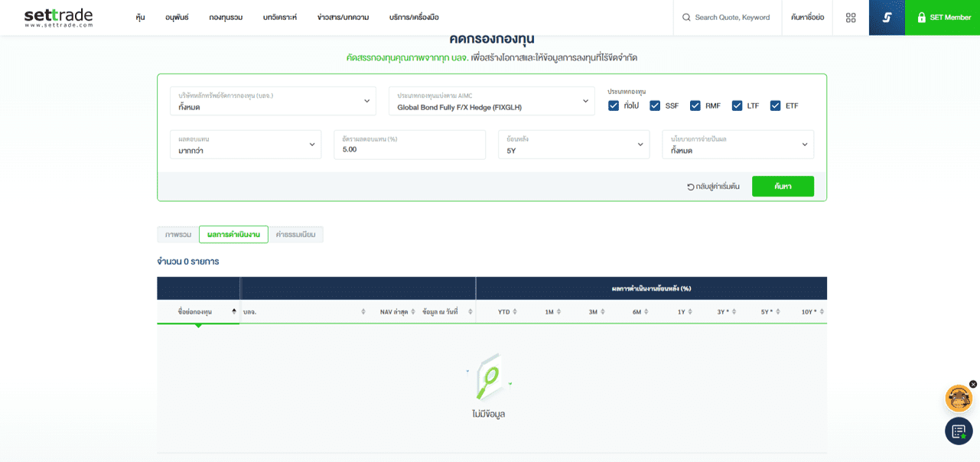
Task: Open the feedback form icon
Action: pos(959,431)
